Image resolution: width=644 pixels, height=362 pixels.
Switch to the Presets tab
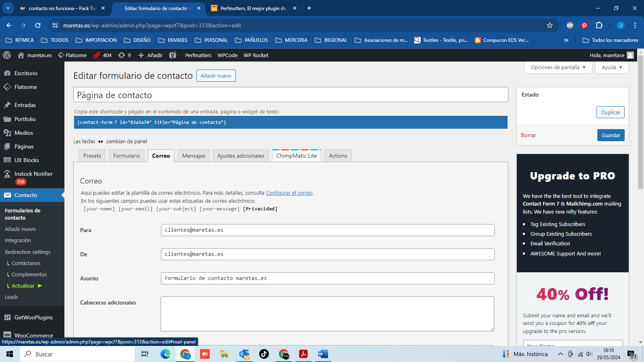point(92,156)
